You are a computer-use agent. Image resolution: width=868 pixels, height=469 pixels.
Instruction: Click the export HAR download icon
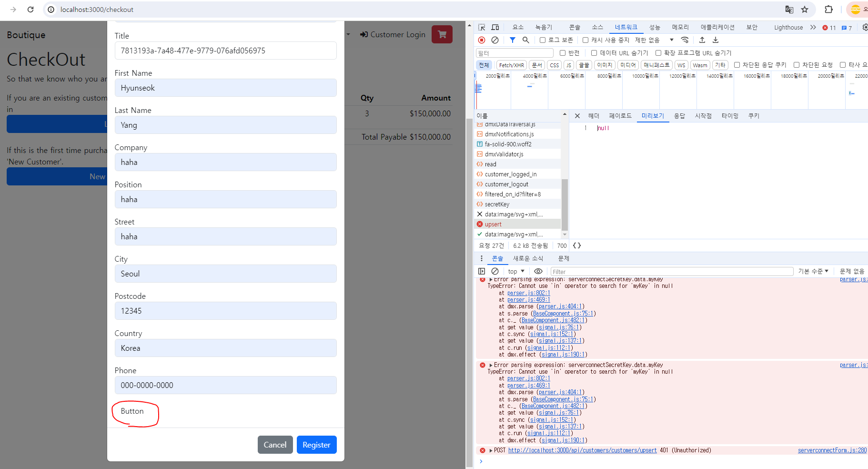click(716, 40)
